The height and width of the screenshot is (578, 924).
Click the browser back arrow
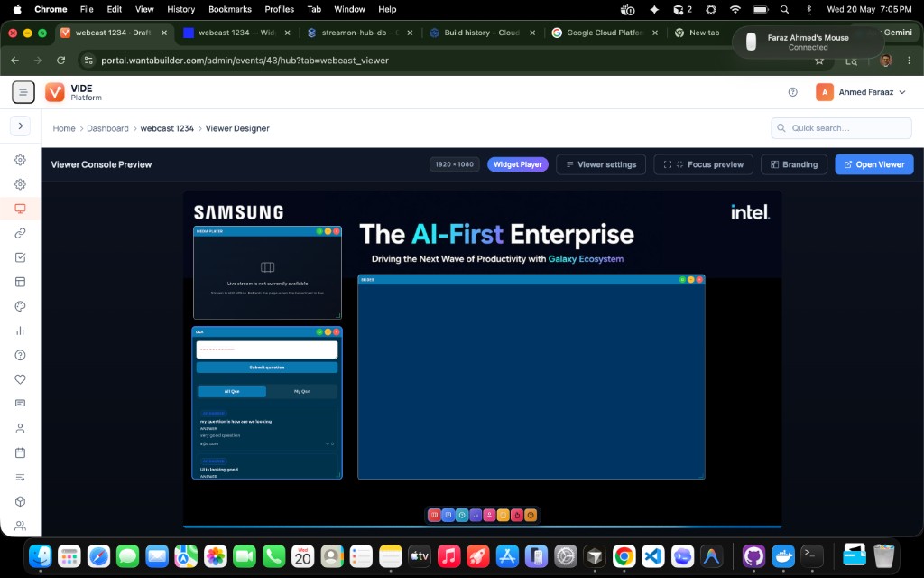[x=15, y=61]
